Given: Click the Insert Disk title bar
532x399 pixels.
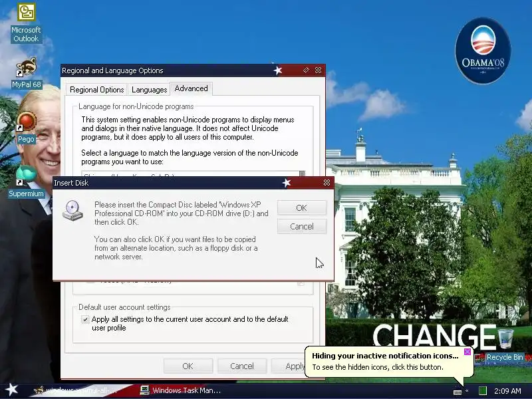Looking at the screenshot, I should [x=194, y=183].
